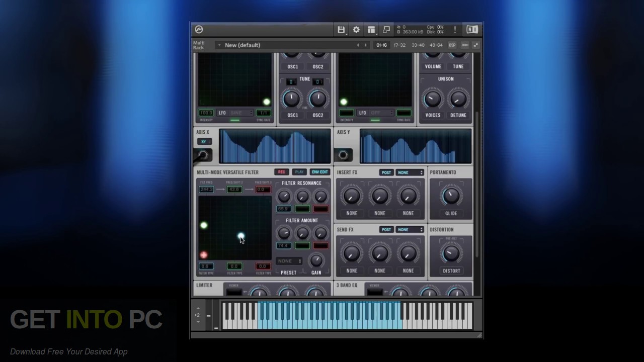The height and width of the screenshot is (362, 644).
Task: Click the Axis X waveform display
Action: click(x=275, y=146)
